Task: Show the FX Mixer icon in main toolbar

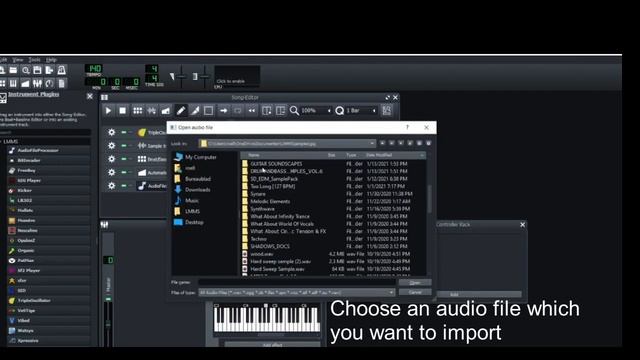Action: pos(37,83)
